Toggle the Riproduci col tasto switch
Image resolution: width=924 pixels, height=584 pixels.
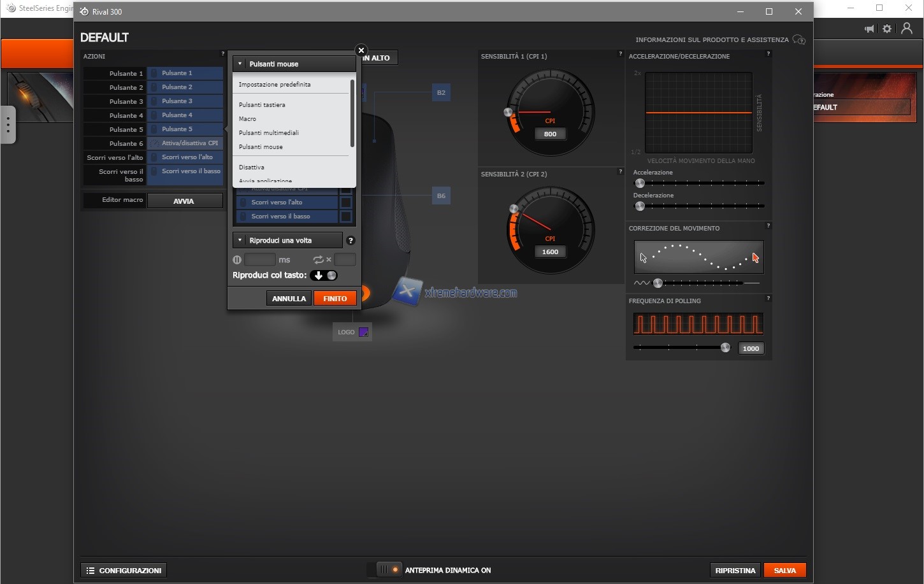324,276
